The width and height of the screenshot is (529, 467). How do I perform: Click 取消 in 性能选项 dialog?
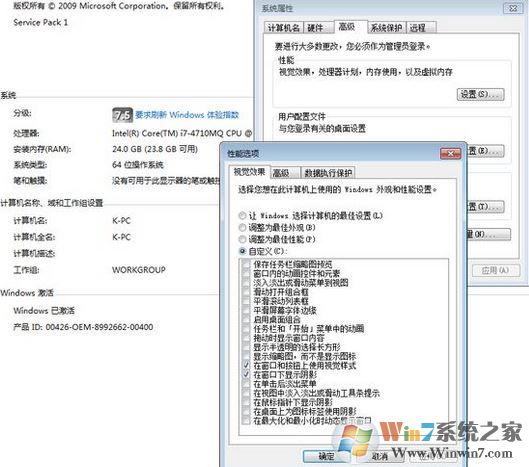[380, 456]
